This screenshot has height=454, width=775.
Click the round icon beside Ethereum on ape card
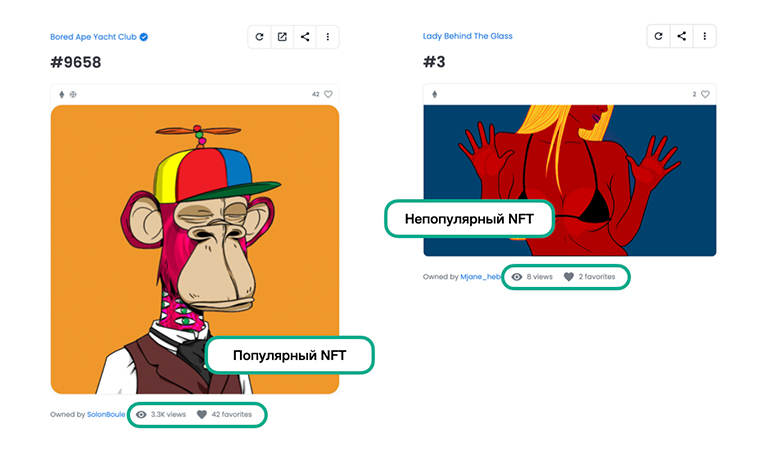pos(73,94)
